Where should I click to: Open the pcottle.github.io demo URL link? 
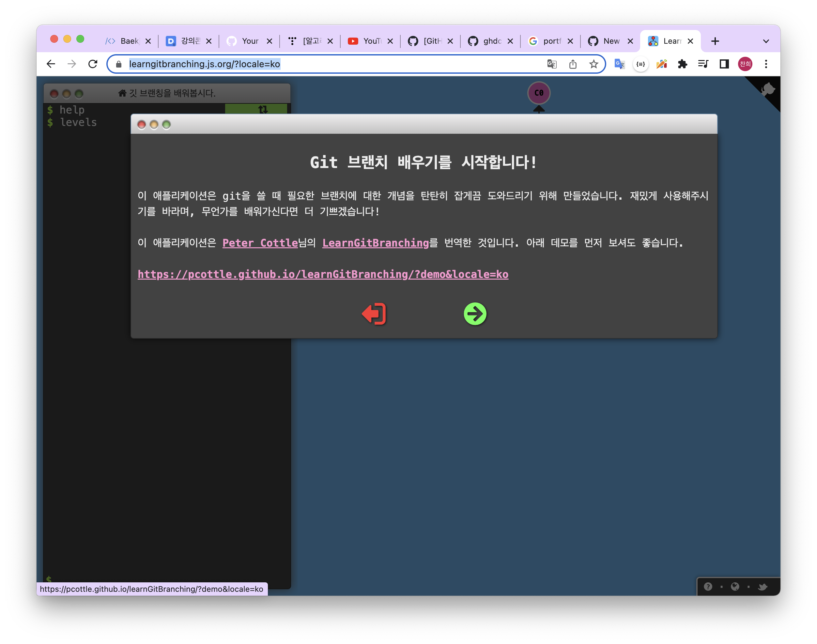(x=323, y=274)
